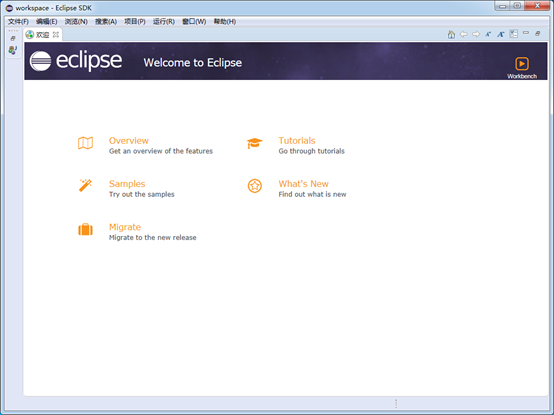Click the Eclipse icon in title bar

click(x=9, y=8)
